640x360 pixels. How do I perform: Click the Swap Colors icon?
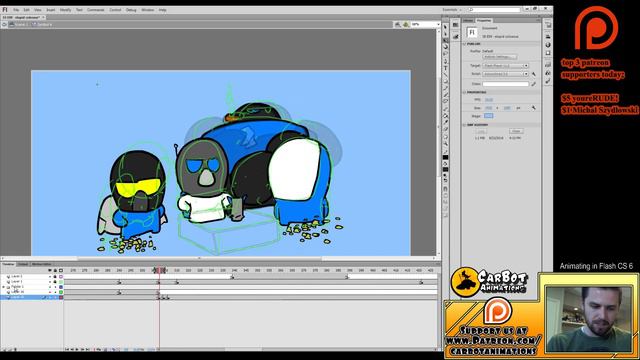[x=445, y=180]
